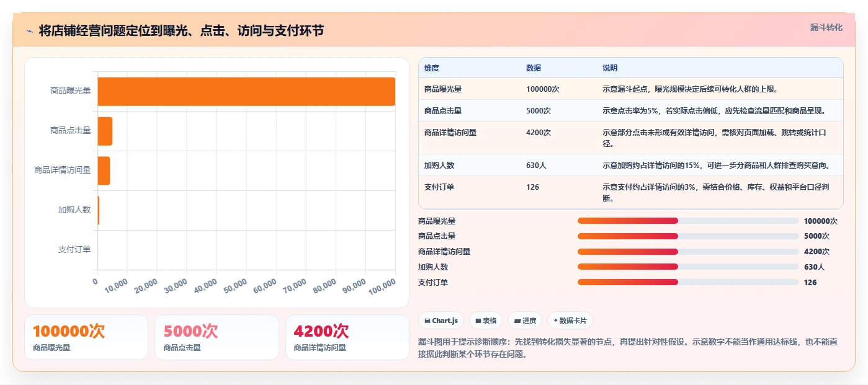
Task: Click the 商品曝光量 progress bar
Action: click(x=688, y=221)
